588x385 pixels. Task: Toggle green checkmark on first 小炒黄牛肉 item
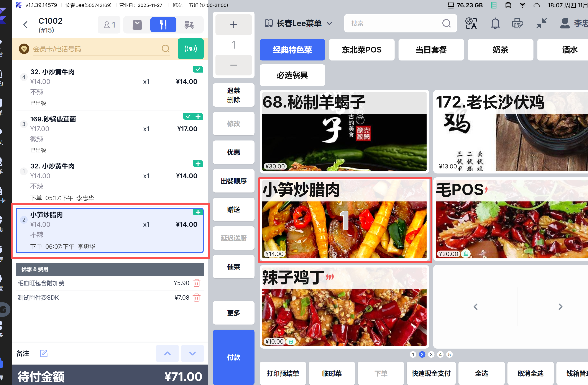point(198,70)
